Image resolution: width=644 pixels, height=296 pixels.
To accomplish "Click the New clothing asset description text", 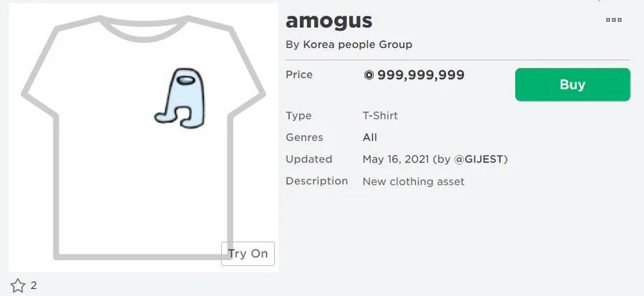I will click(x=414, y=182).
